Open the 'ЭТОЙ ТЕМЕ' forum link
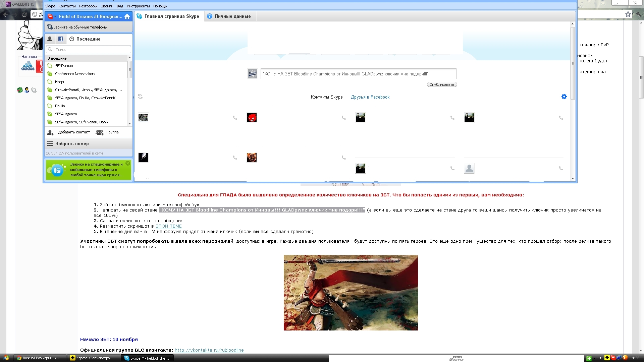The width and height of the screenshot is (644, 362). click(x=168, y=226)
